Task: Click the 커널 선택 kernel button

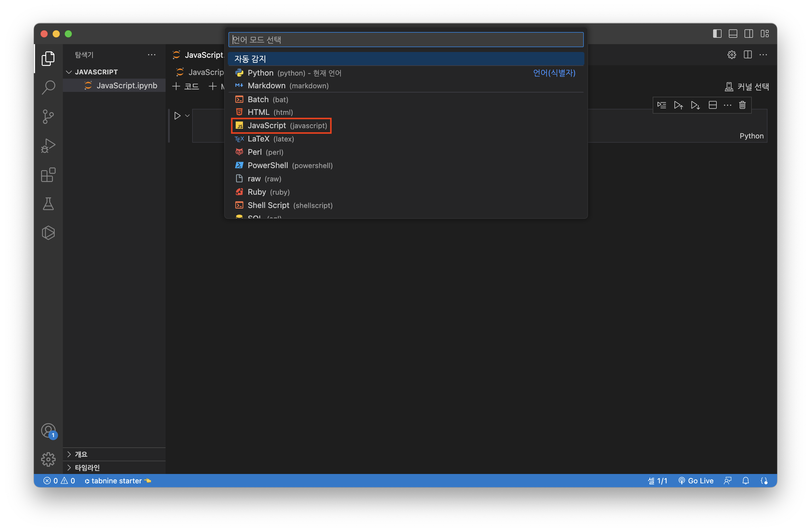Action: pos(747,86)
